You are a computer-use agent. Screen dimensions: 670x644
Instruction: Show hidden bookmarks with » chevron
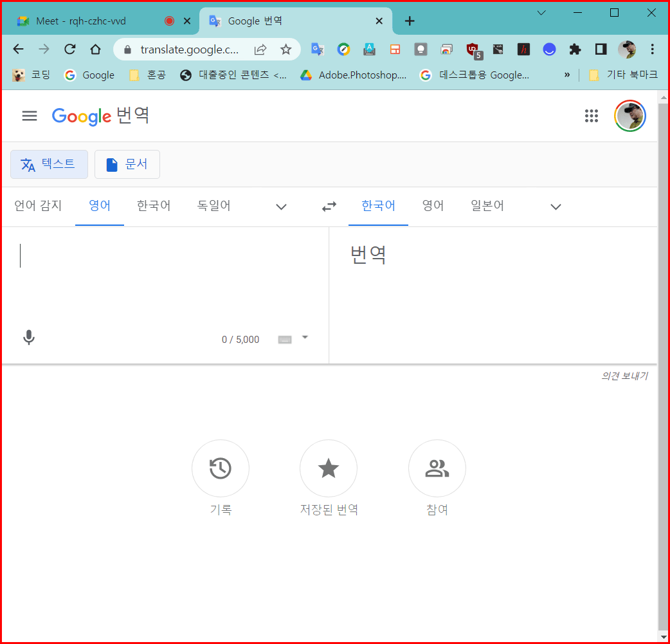(x=567, y=75)
